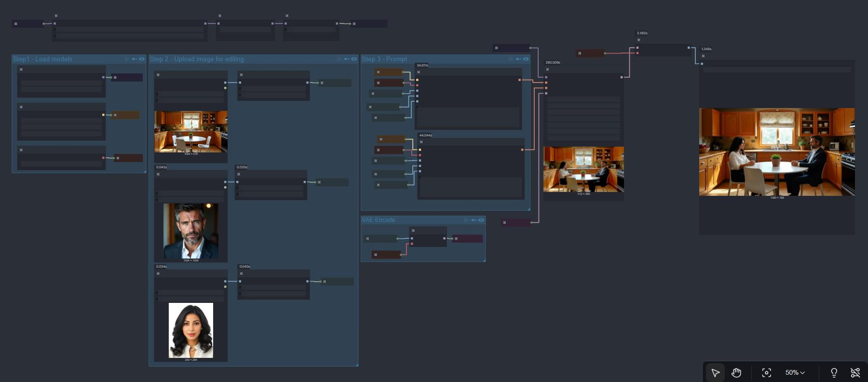Viewport: 868px width, 382px height.
Task: Click the 2.562s timing badge
Action: (642, 33)
